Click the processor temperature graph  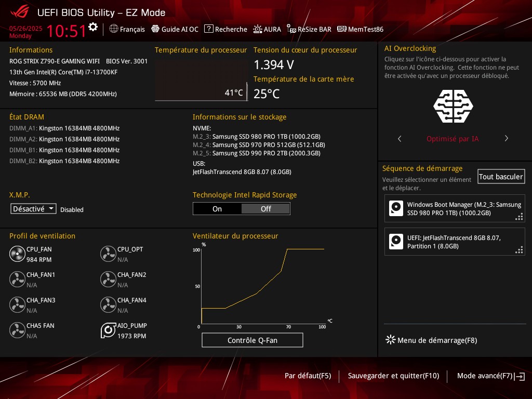(x=202, y=80)
